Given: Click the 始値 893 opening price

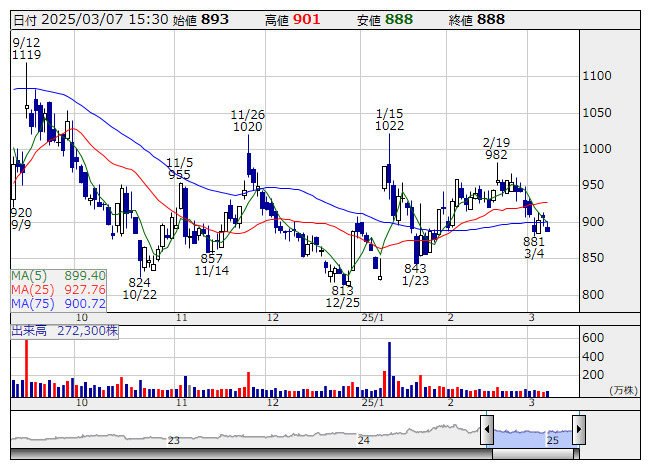Looking at the screenshot, I should (x=201, y=20).
